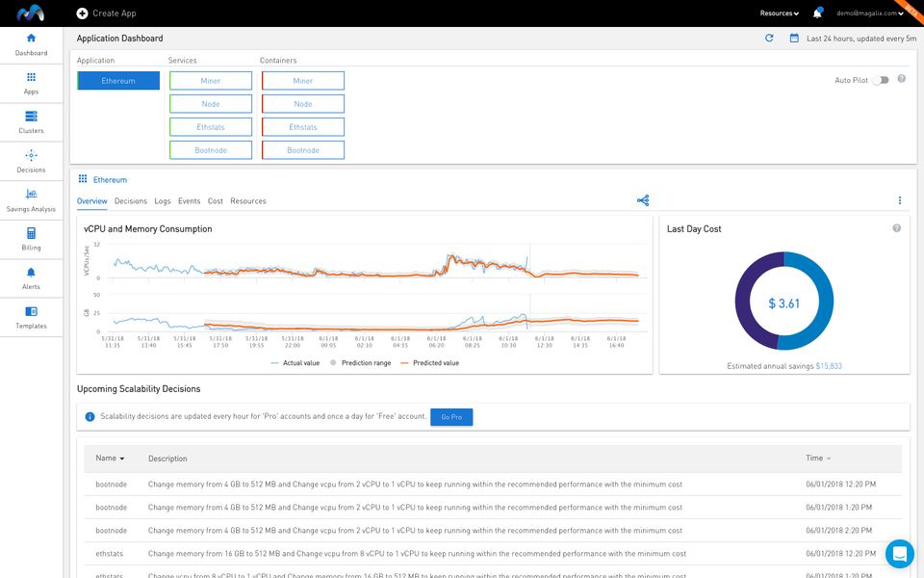
Task: Click the $ 3.61 donut chart center
Action: (783, 303)
